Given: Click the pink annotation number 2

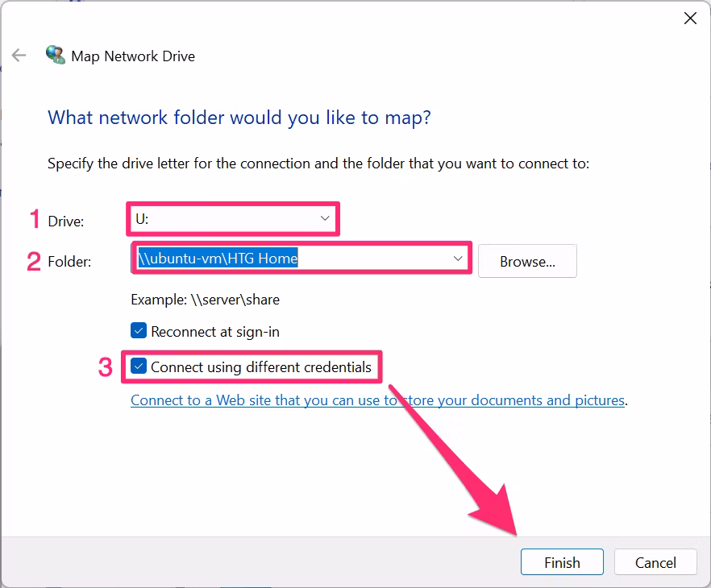Looking at the screenshot, I should pyautogui.click(x=34, y=261).
